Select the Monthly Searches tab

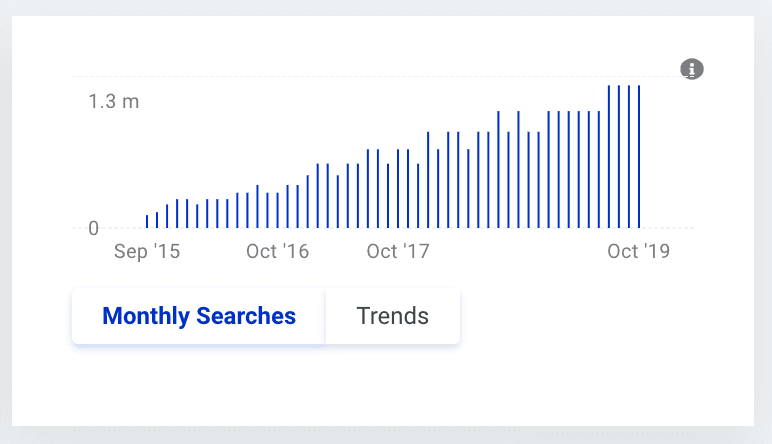[x=199, y=317]
